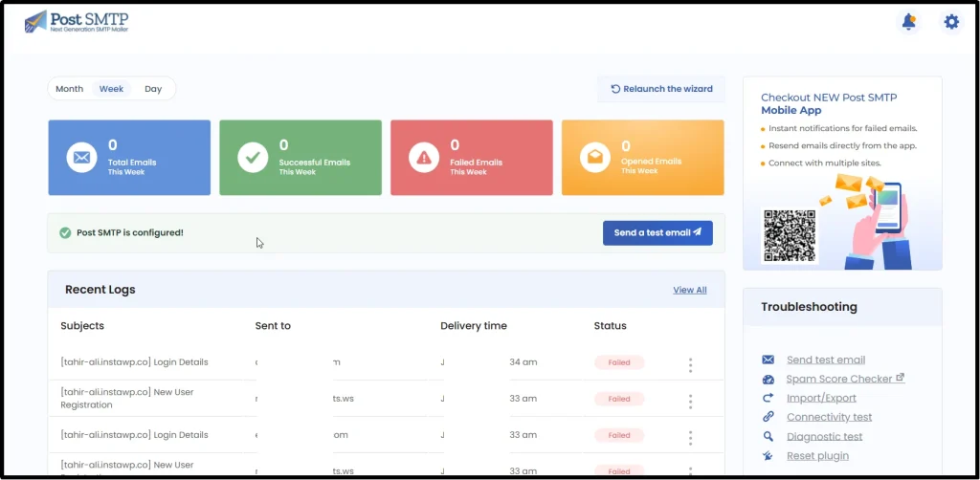
Task: Click the Failed badge on second log row
Action: coord(619,399)
